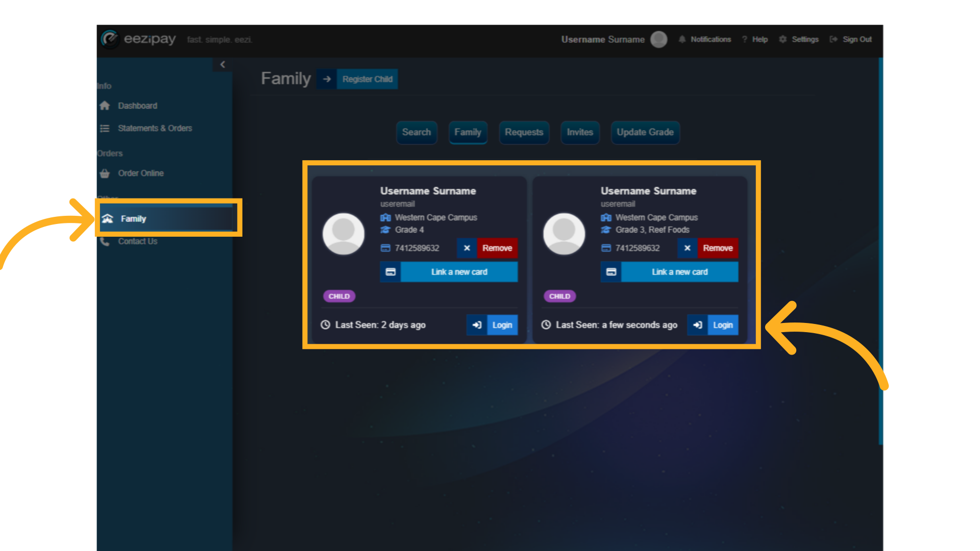The image size is (980, 551).
Task: Open Dashboard from the sidebar
Action: (x=138, y=106)
